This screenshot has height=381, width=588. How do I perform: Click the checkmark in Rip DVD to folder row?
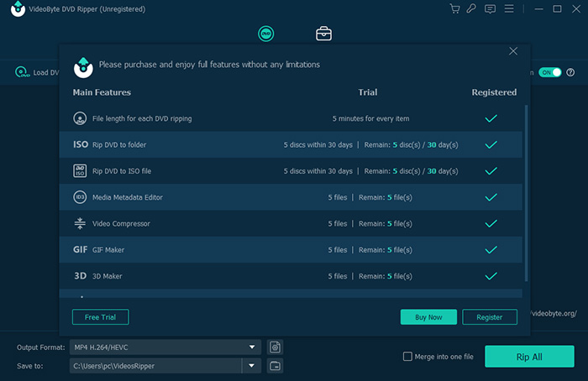click(x=491, y=144)
